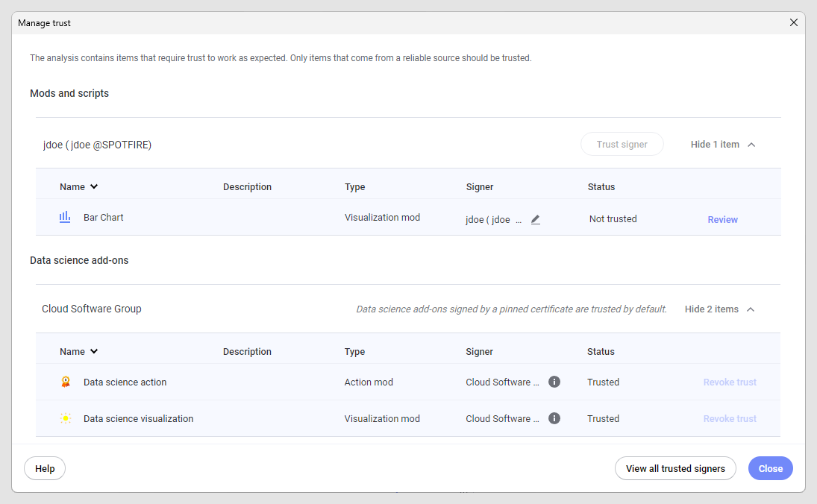The height and width of the screenshot is (504, 817).
Task: Collapse jdoe group via Hide 1 item
Action: tap(723, 145)
